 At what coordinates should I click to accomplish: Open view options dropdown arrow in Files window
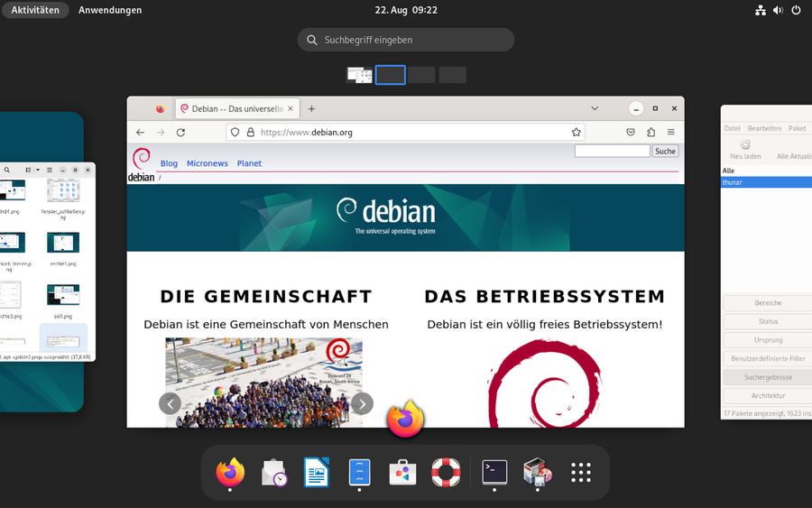38,170
